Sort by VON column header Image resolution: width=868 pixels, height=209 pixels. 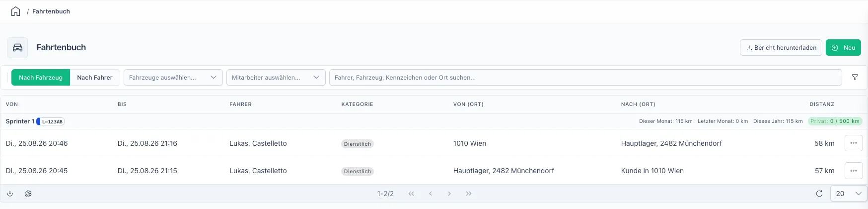[x=12, y=104]
